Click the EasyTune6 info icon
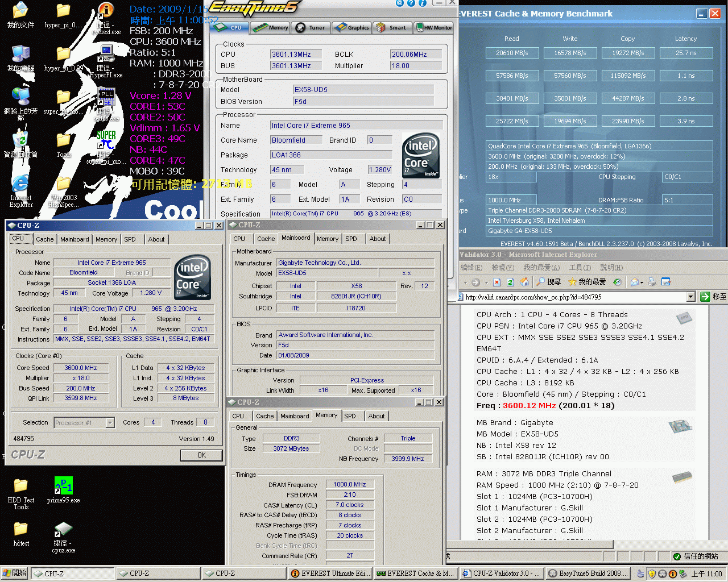 (x=423, y=3)
